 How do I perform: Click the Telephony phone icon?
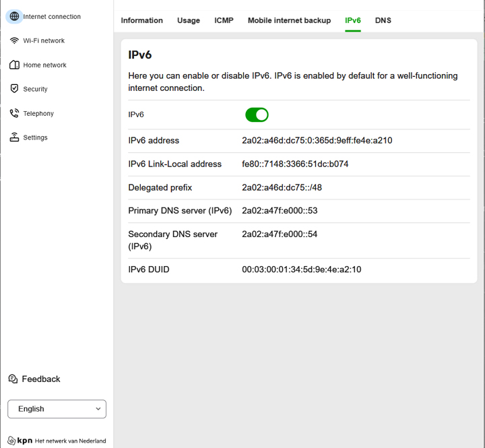(14, 113)
